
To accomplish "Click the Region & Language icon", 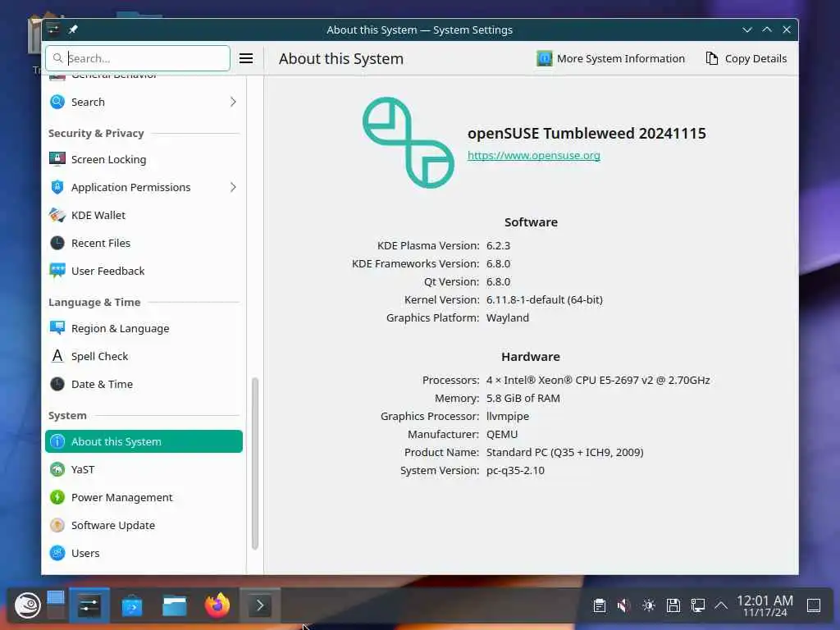I will coord(57,328).
